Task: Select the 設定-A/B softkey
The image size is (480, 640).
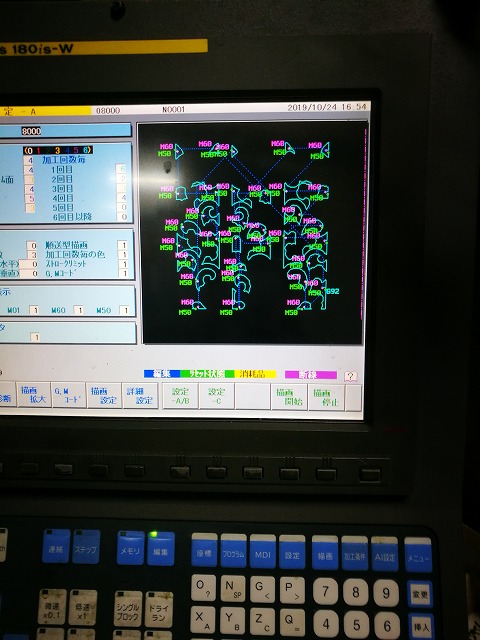Action: point(180,396)
